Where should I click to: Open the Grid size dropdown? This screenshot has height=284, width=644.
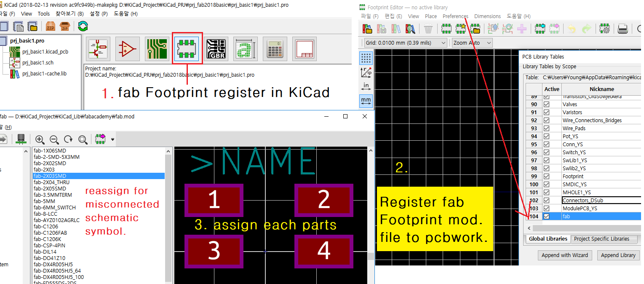point(405,43)
